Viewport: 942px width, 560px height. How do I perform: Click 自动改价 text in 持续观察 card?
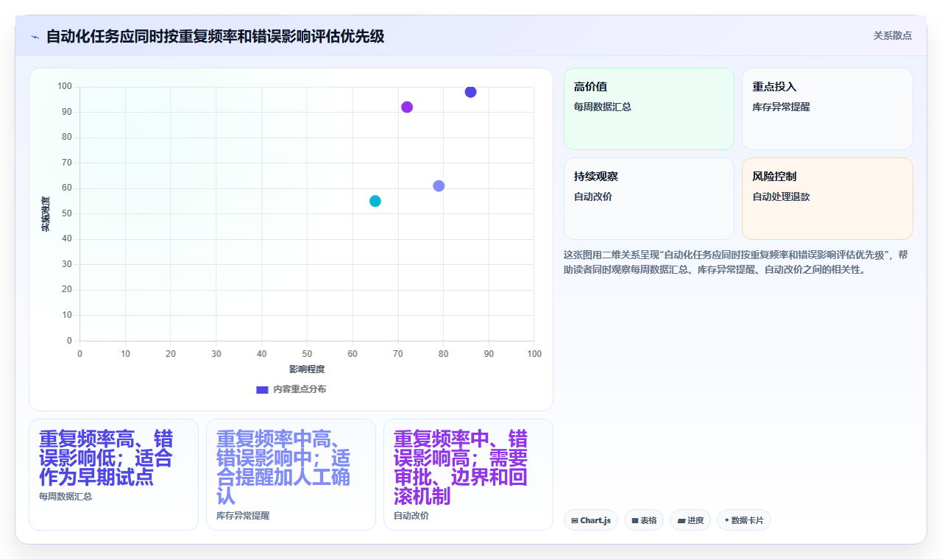click(x=593, y=196)
